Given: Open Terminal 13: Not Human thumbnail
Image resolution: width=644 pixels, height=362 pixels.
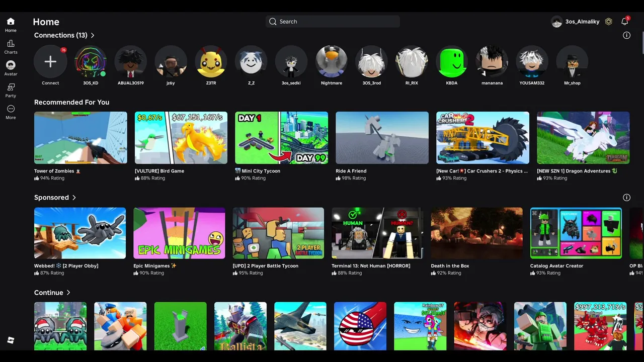Looking at the screenshot, I should point(377,233).
